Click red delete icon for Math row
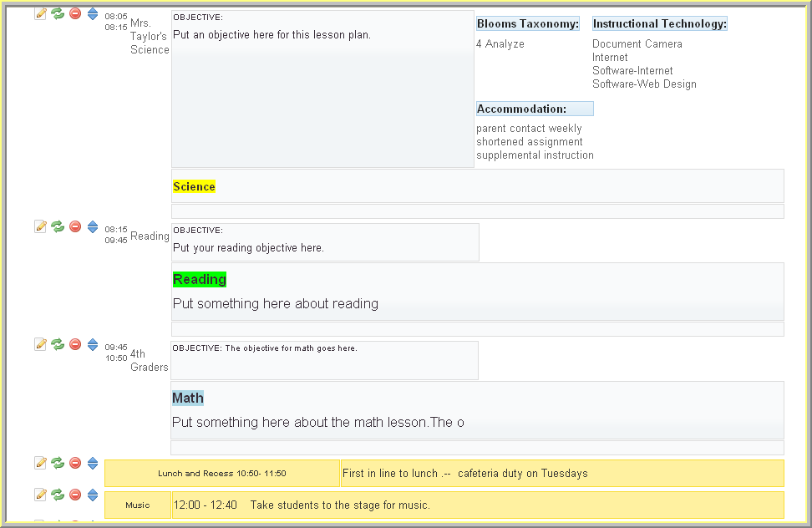 pos(75,344)
